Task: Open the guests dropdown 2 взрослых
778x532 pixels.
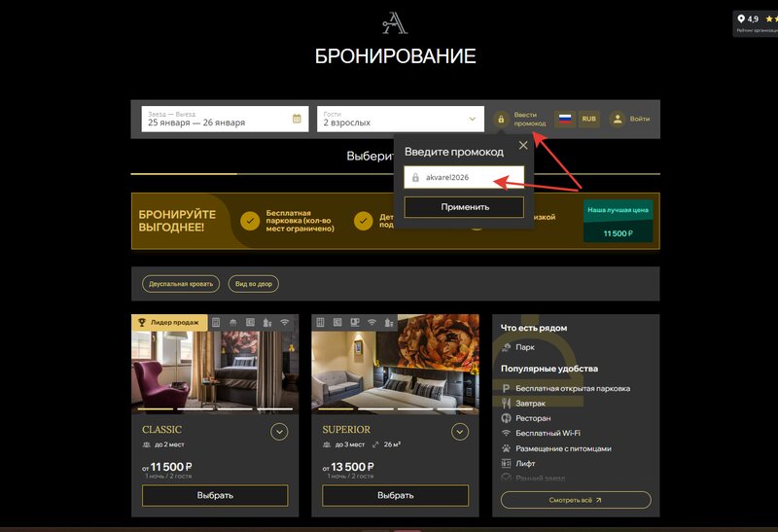Action: (x=401, y=119)
